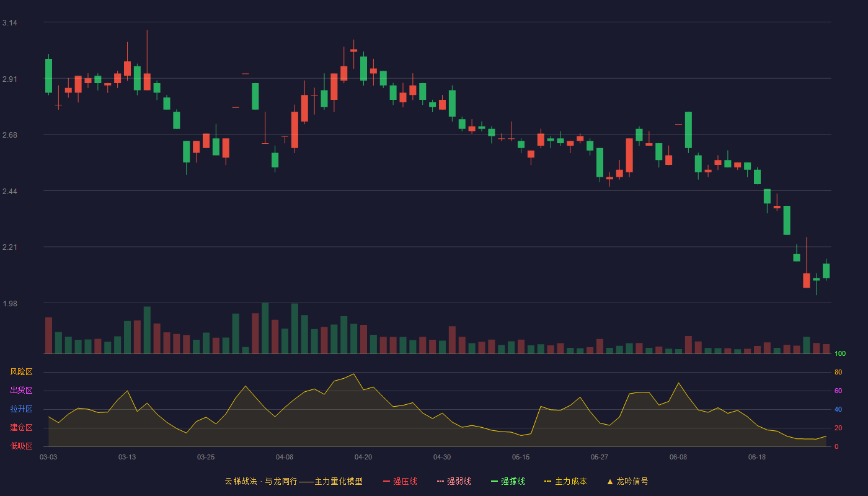Viewport: 868px width, 496px height.
Task: Click the 04-30 date axis label
Action: [442, 457]
